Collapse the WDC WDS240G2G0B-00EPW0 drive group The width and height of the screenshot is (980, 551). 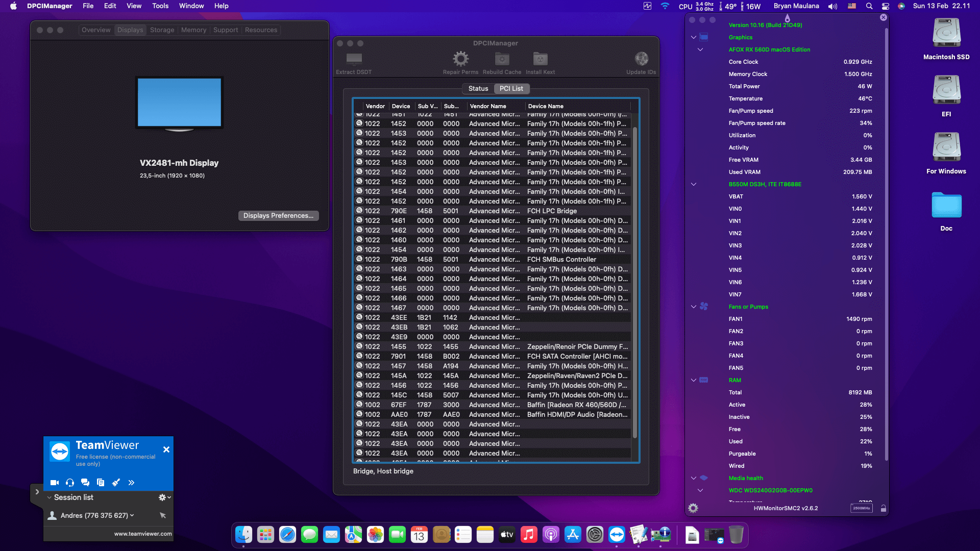pos(700,490)
